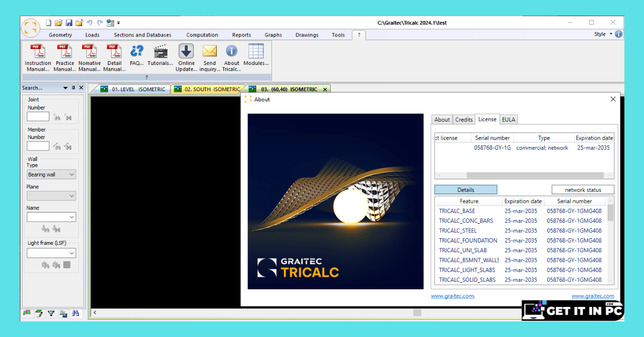This screenshot has width=644, height=337.
Task: Open the Reports ribbon tab
Action: click(241, 35)
